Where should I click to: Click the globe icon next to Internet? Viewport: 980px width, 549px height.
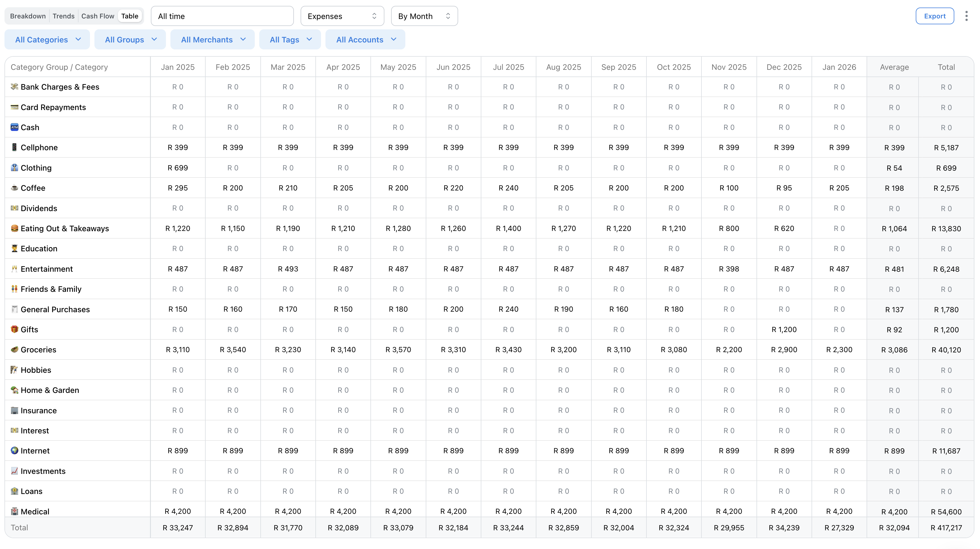14,450
